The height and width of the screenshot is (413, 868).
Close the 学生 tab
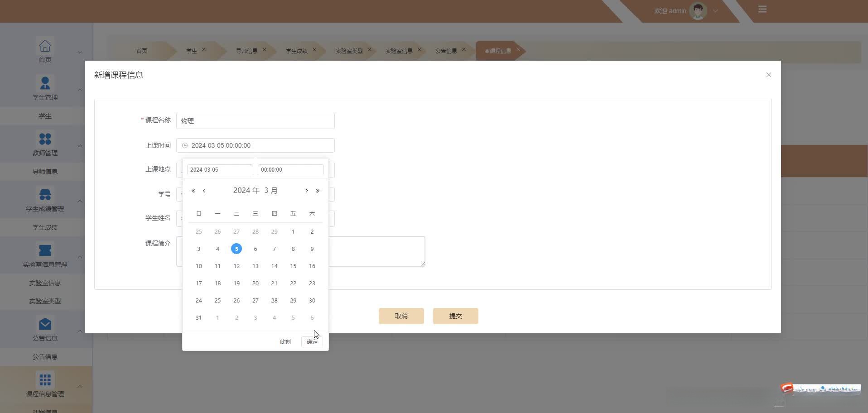(204, 49)
